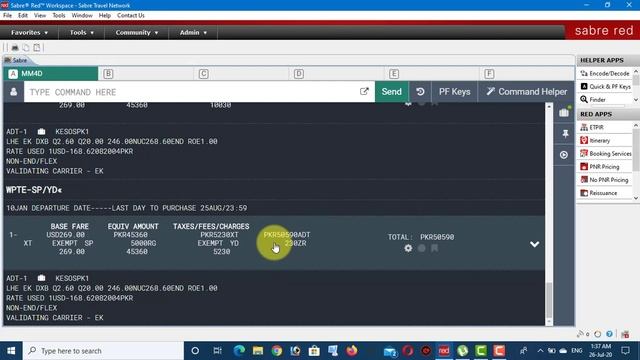Image resolution: width=640 pixels, height=360 pixels.
Task: Click Red Apps list scroll-down arrow
Action: tap(636, 198)
